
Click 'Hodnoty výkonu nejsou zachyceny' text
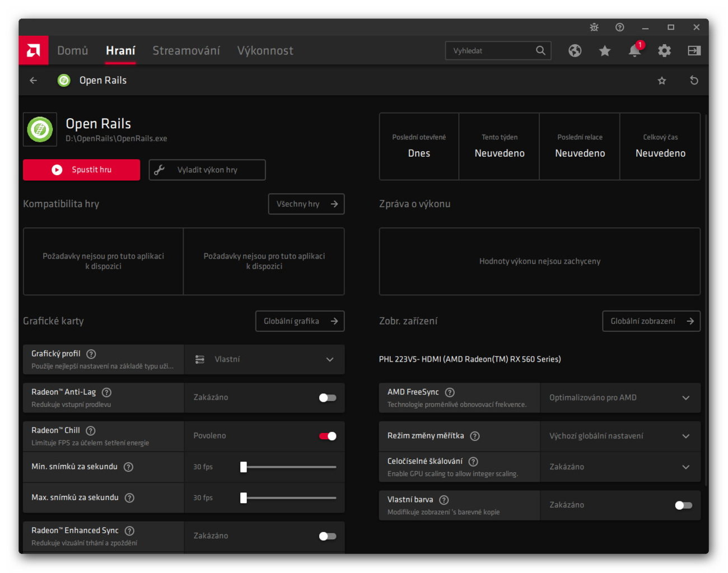pos(540,261)
